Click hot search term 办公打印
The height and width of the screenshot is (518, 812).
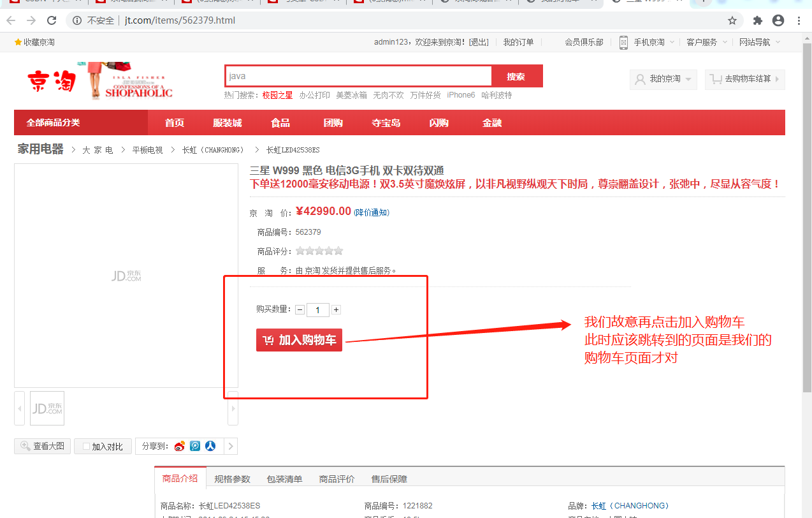[315, 95]
